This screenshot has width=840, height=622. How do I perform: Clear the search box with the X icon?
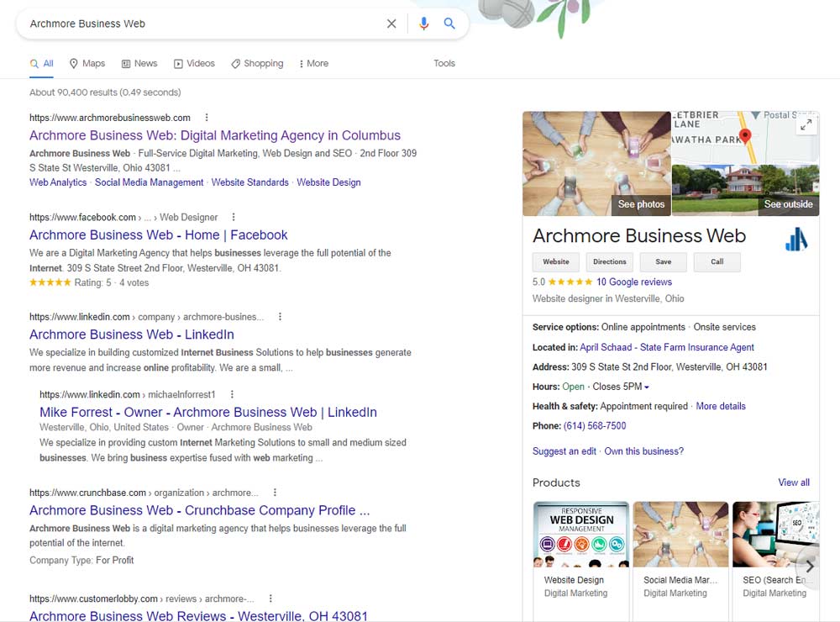[391, 24]
